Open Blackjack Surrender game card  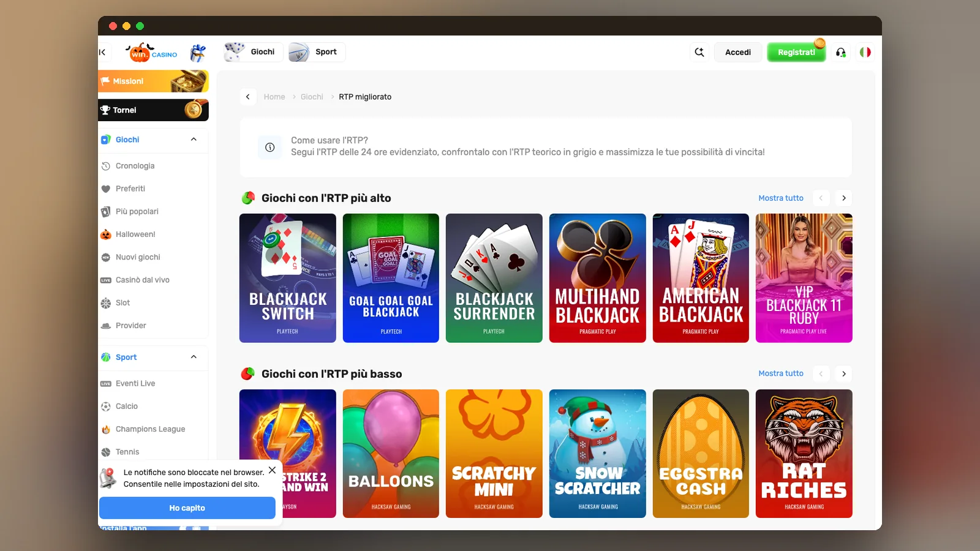pos(494,278)
